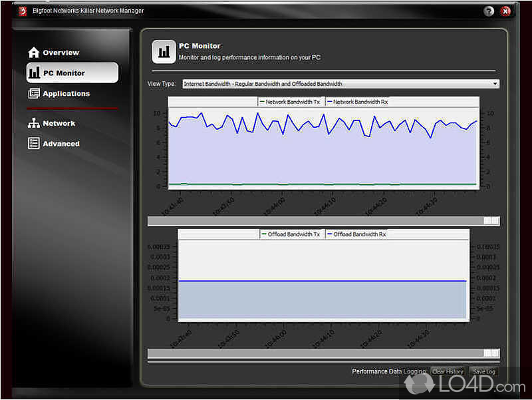This screenshot has width=532, height=400.
Task: Open the View Type dropdown
Action: 340,84
